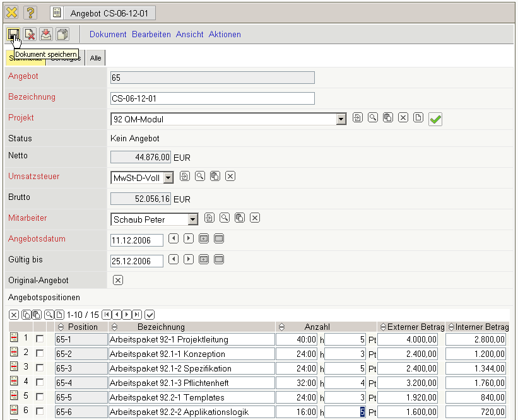This screenshot has height=420, width=518.
Task: Sort the table by Position column header
Action: coord(61,327)
